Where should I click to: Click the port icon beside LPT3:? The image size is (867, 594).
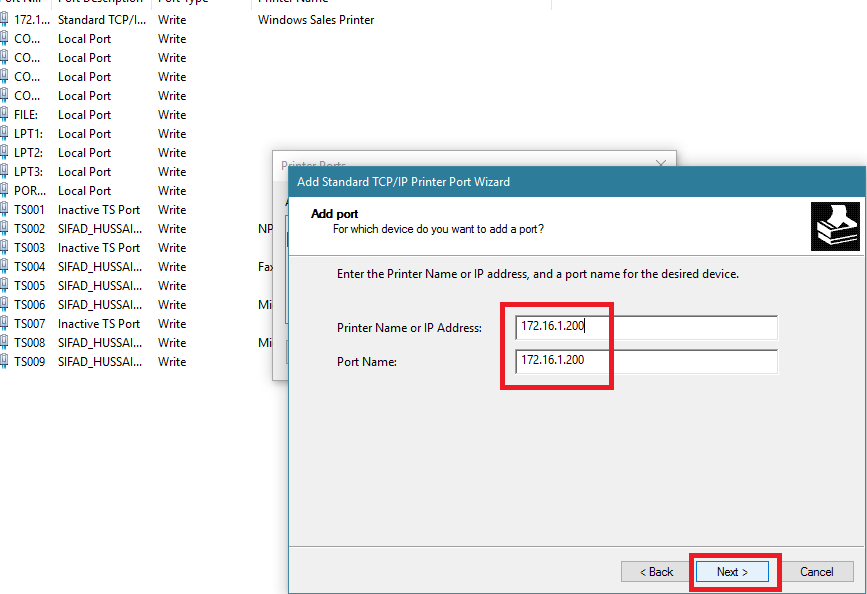[x=4, y=171]
